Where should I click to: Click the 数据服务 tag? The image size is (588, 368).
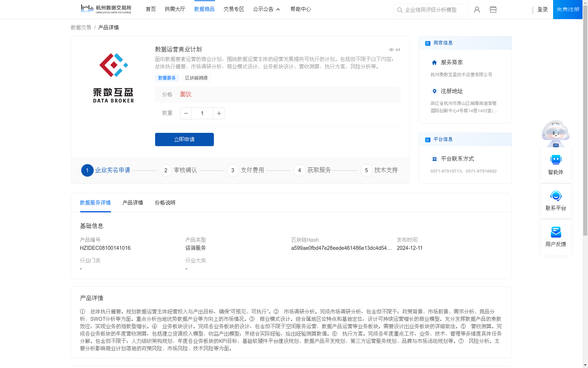pos(167,78)
